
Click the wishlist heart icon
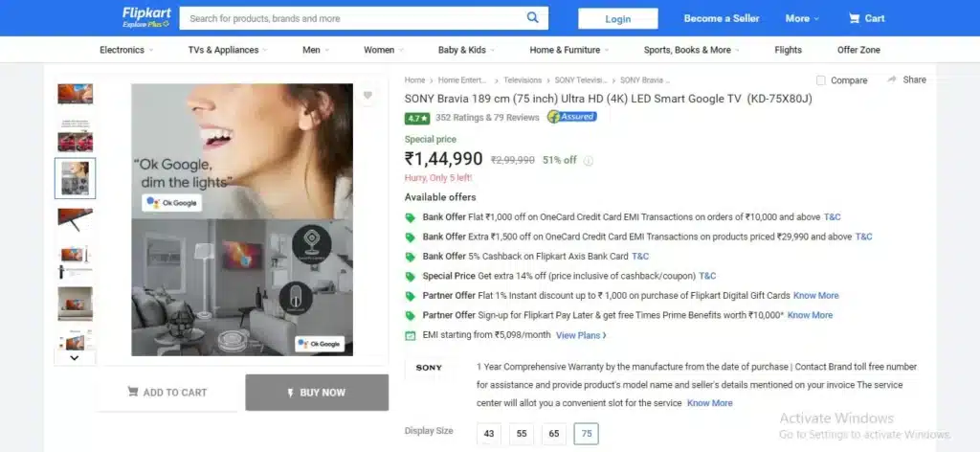(x=367, y=95)
